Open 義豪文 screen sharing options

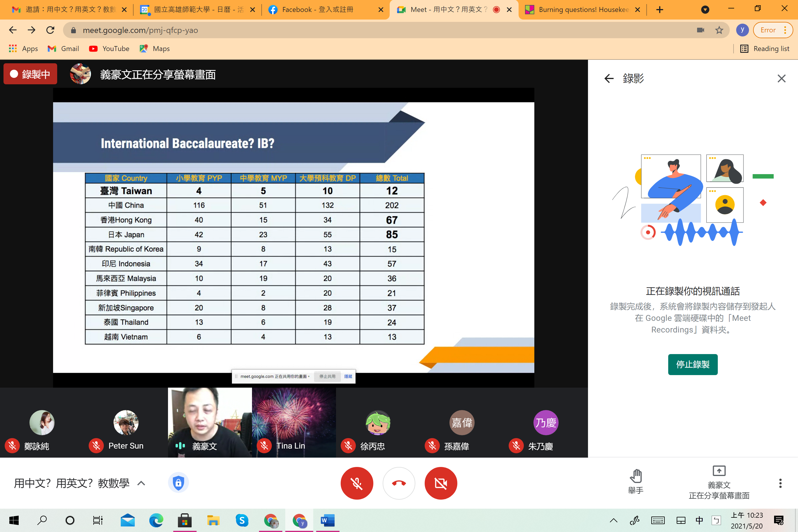pyautogui.click(x=719, y=482)
